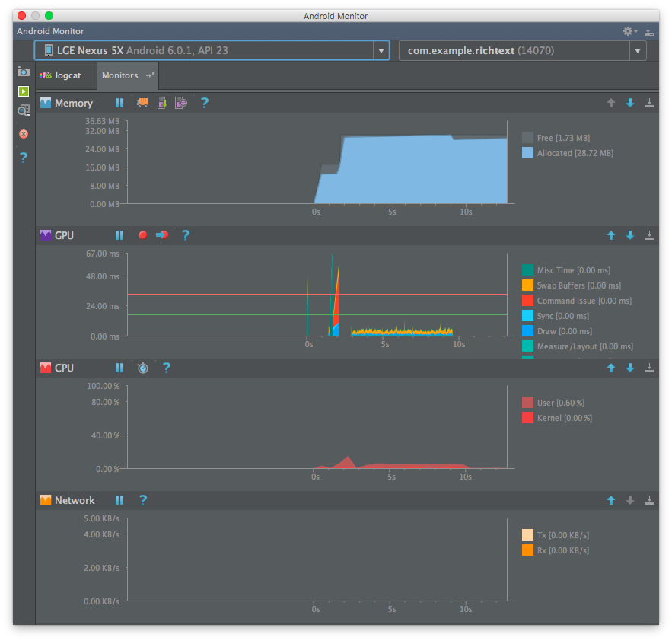Click the GPU monitor title
This screenshot has width=672, height=641.
[64, 235]
